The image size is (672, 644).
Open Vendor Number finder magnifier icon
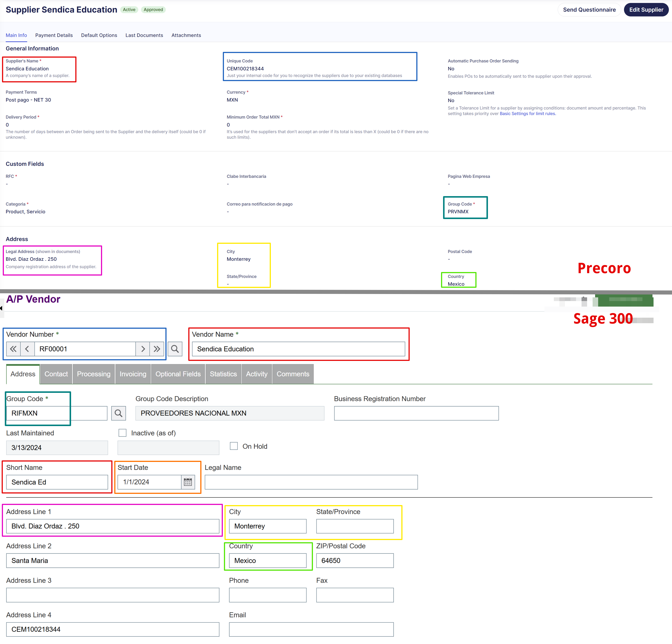(175, 349)
